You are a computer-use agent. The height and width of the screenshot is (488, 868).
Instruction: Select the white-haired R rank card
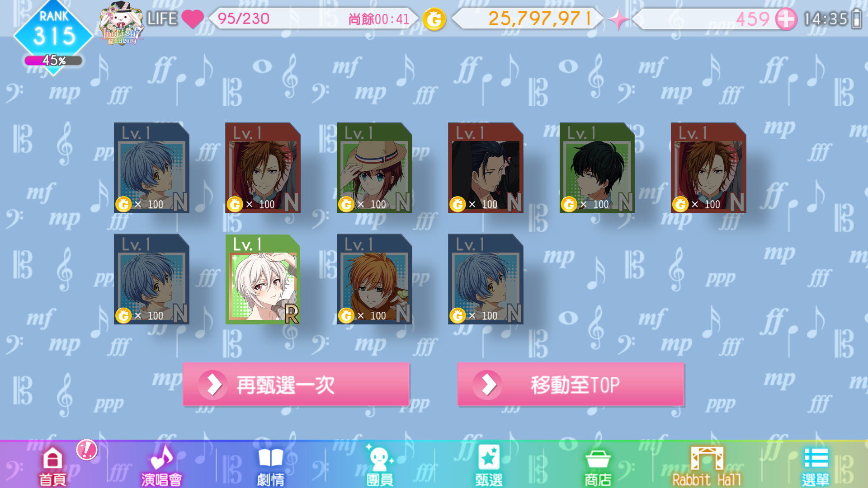pos(263,279)
